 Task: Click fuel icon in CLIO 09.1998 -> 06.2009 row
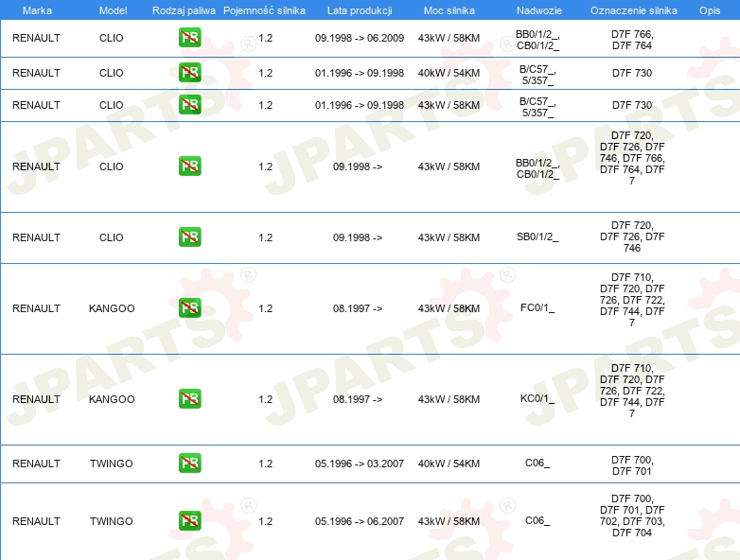[x=189, y=38]
